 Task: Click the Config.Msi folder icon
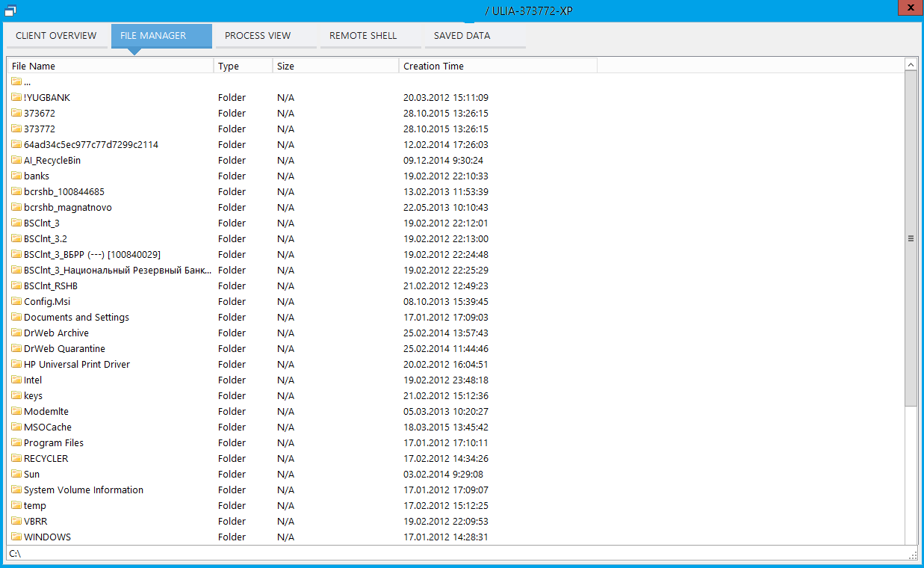click(16, 301)
